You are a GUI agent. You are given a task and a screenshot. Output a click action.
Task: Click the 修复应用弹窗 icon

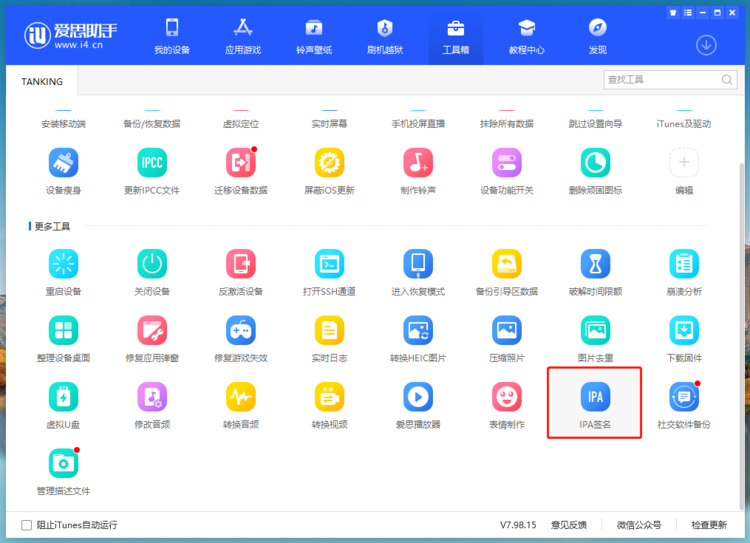(x=152, y=330)
